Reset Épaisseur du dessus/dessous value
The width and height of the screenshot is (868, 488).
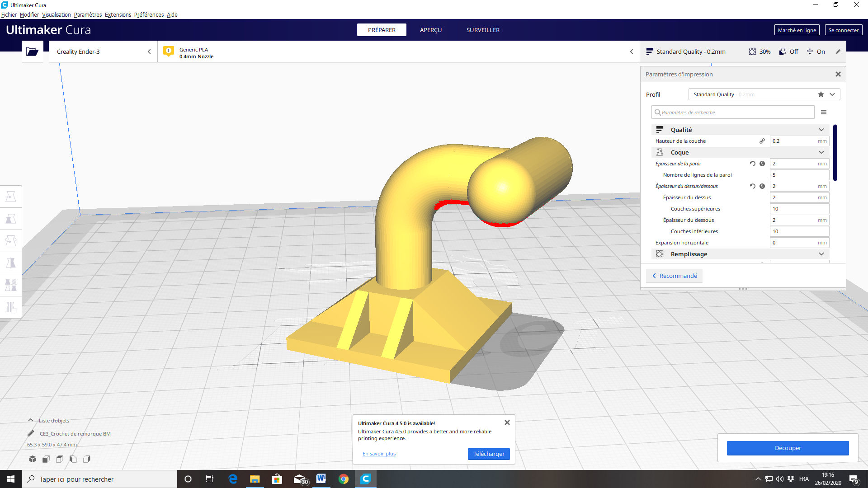tap(752, 186)
